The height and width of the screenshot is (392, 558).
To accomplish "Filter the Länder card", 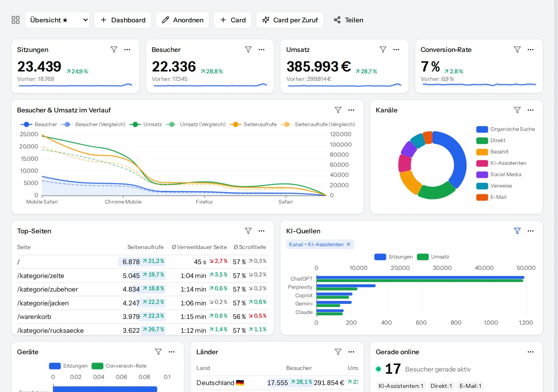I will pyautogui.click(x=338, y=352).
